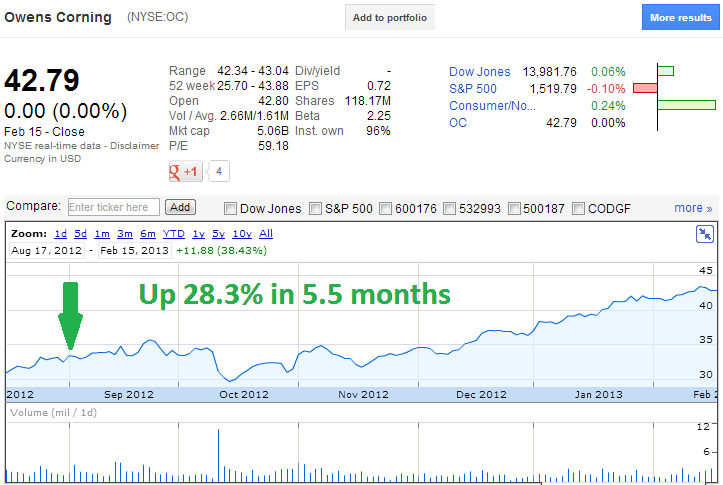This screenshot has height=485, width=723.
Task: Tick the 500187 compare checkbox
Action: (514, 209)
